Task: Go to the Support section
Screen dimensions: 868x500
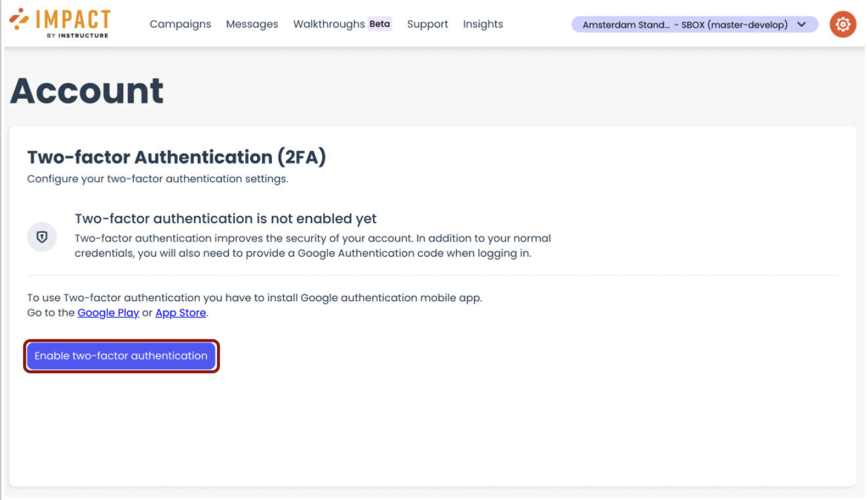Action: (427, 24)
